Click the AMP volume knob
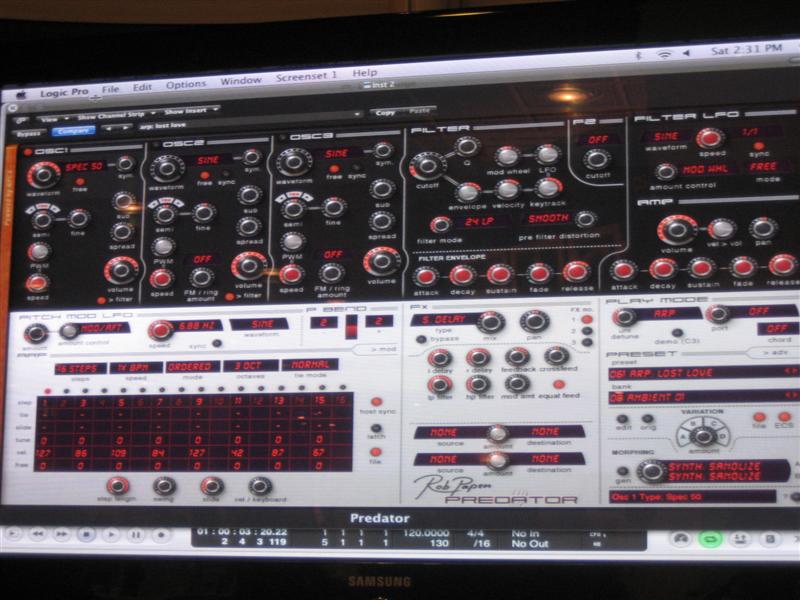 (x=678, y=230)
